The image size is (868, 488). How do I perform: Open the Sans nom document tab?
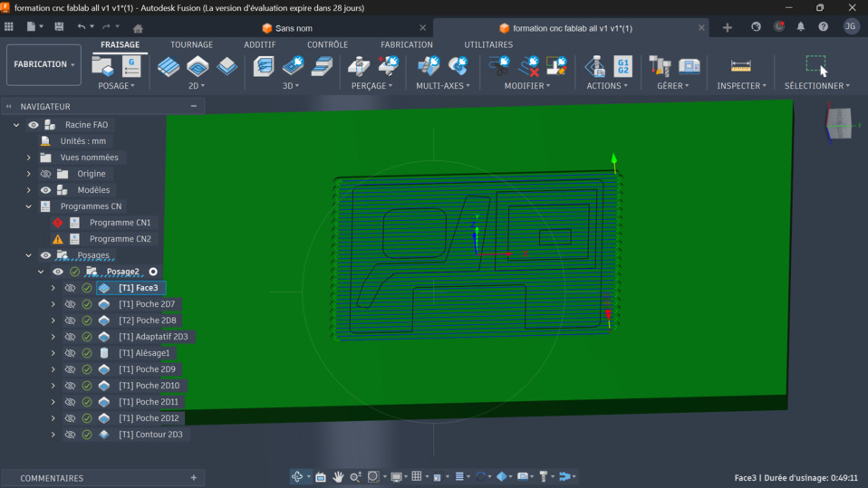click(294, 28)
